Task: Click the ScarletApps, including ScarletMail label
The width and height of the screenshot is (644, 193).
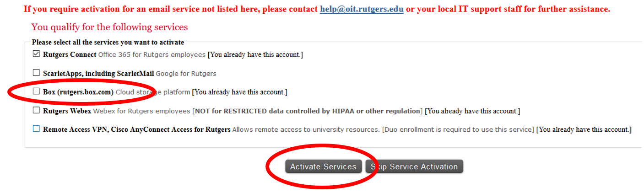Action: pos(98,73)
